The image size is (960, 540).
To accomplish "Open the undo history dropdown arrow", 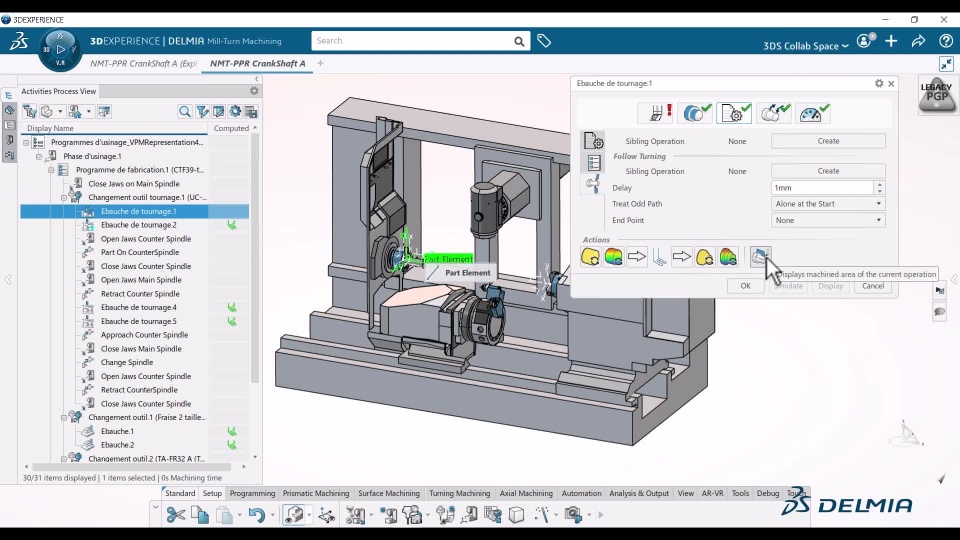I will tap(272, 515).
